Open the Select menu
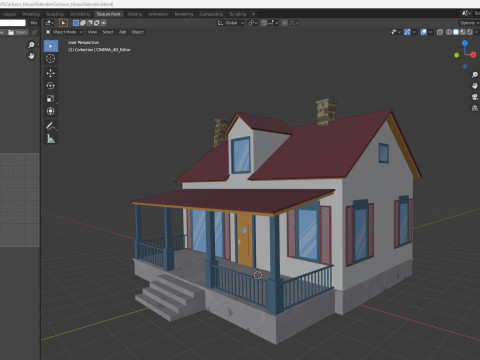 point(108,32)
